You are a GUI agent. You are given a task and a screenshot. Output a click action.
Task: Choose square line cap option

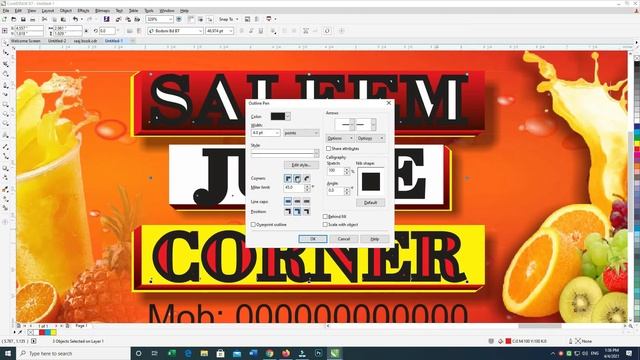coord(288,201)
